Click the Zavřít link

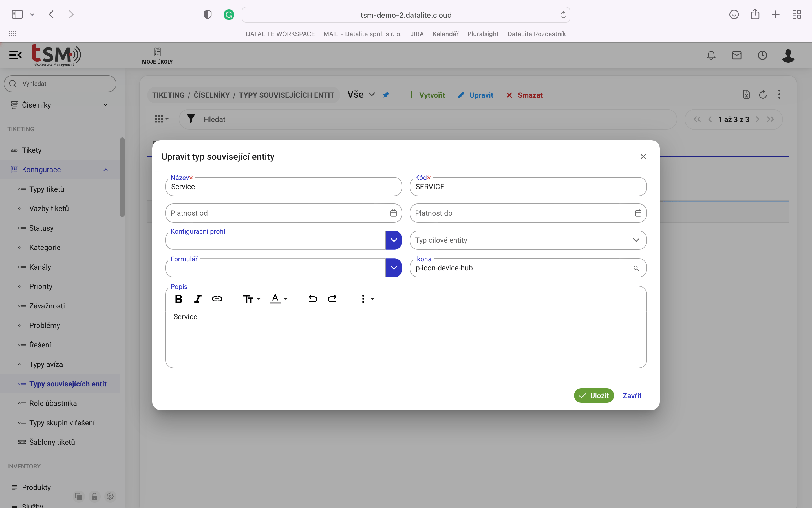(632, 395)
